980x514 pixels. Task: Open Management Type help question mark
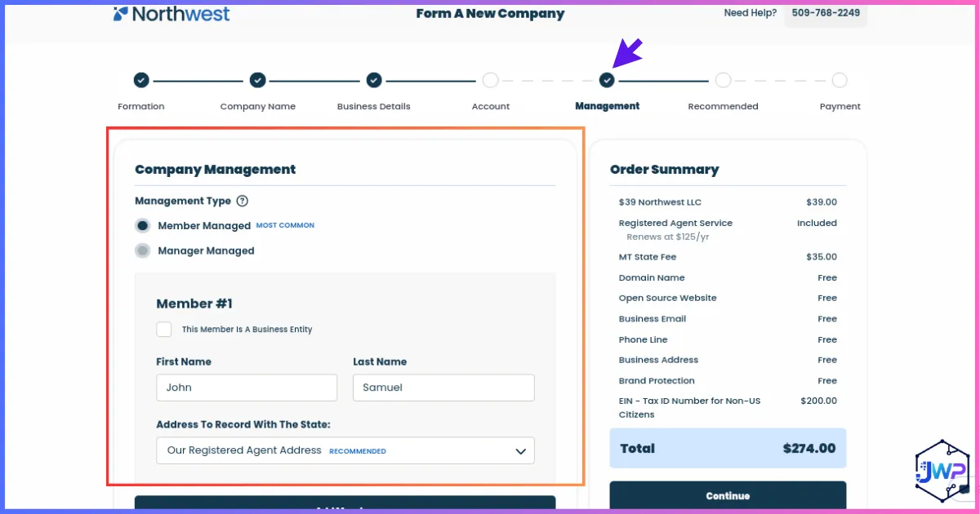click(x=242, y=201)
